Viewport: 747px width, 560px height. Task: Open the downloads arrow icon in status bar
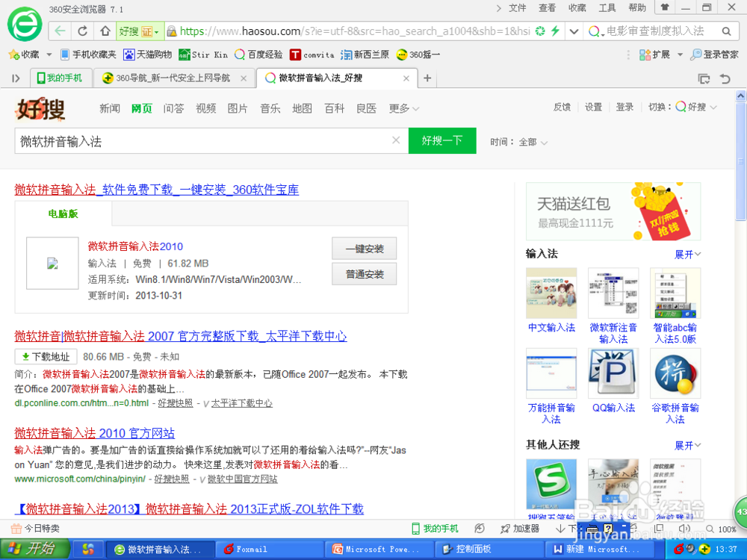tap(561, 528)
